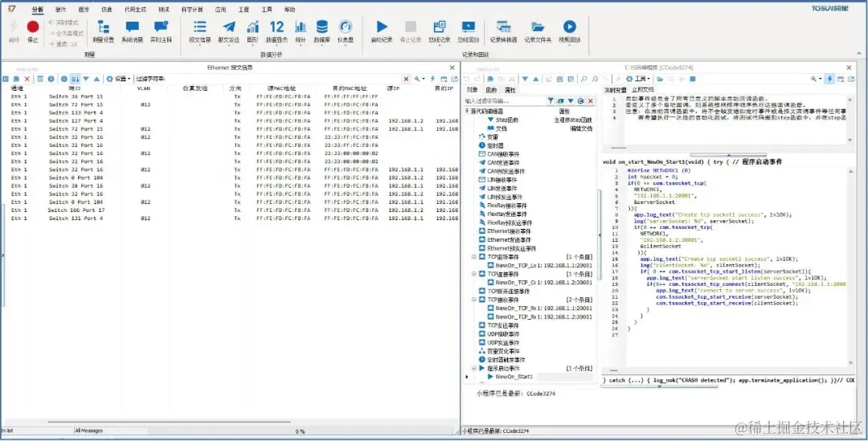Screen dimensions: 868x441
Task: Open 数据库 database icon in ribbon
Action: click(322, 31)
